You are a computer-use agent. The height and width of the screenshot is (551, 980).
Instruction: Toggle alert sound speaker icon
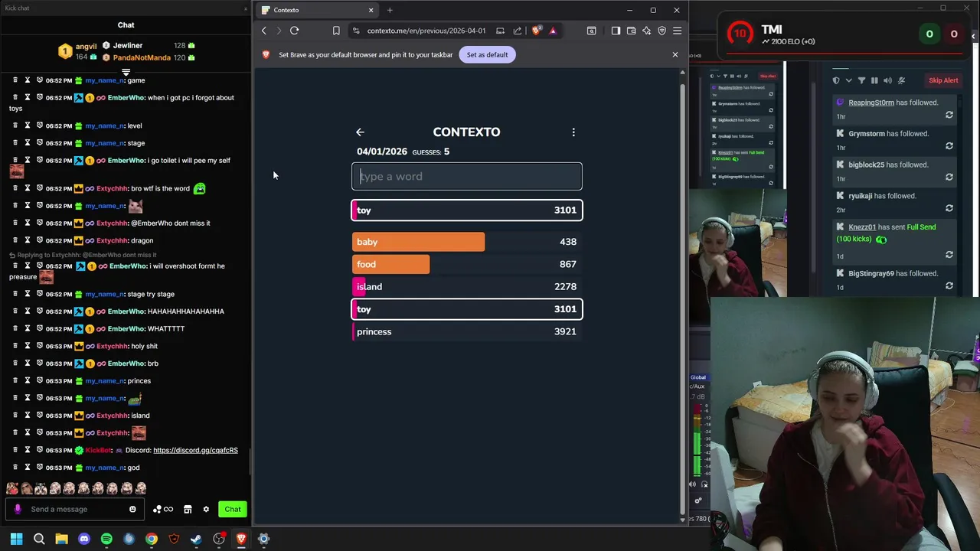(x=887, y=80)
